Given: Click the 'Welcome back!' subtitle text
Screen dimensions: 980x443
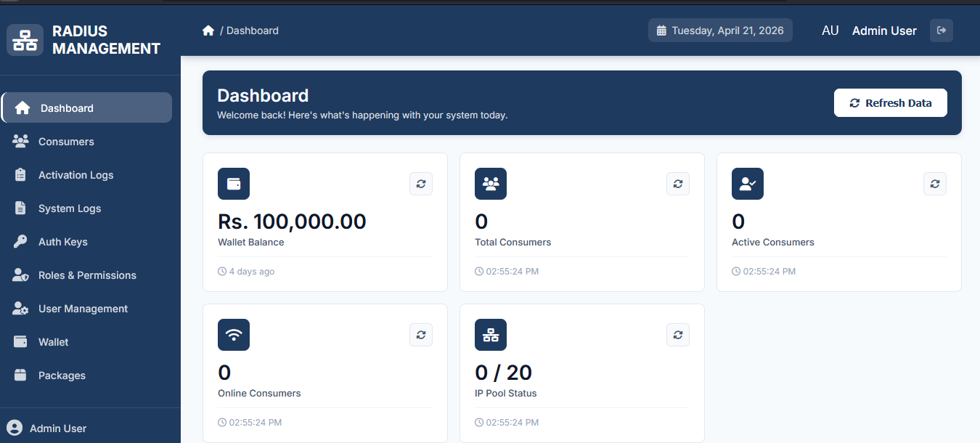Looking at the screenshot, I should point(362,115).
